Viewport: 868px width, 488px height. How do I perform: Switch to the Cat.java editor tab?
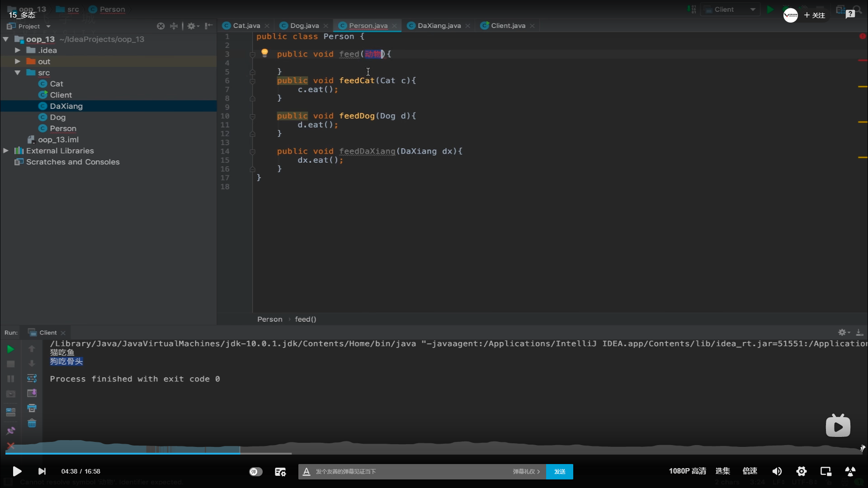click(246, 26)
